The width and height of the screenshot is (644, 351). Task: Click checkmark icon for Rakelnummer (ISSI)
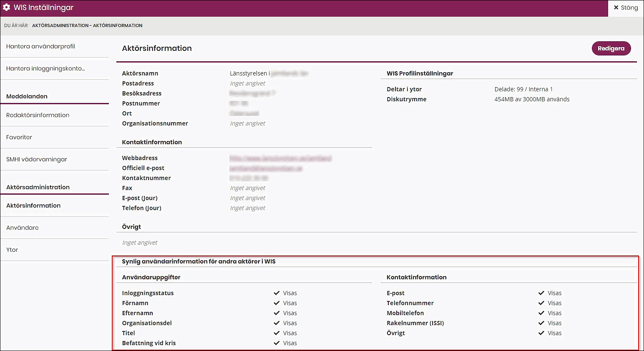click(x=541, y=323)
